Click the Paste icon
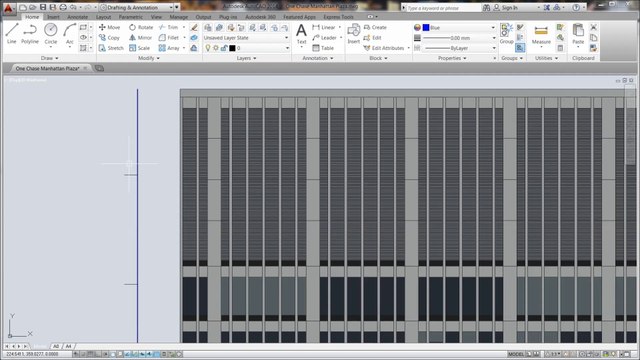Screen dimensions: 640x360 tap(578, 33)
